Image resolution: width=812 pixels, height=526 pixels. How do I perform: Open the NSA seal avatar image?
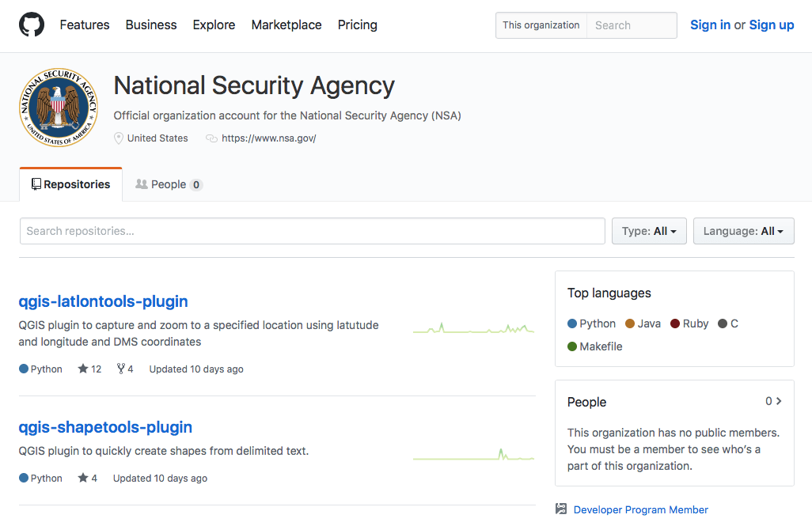coord(59,107)
